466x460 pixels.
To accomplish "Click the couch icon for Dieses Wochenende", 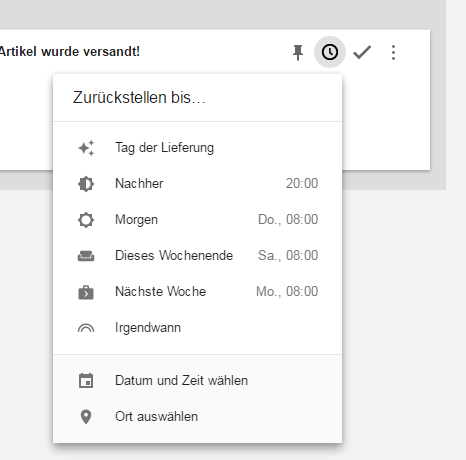I will pos(86,256).
